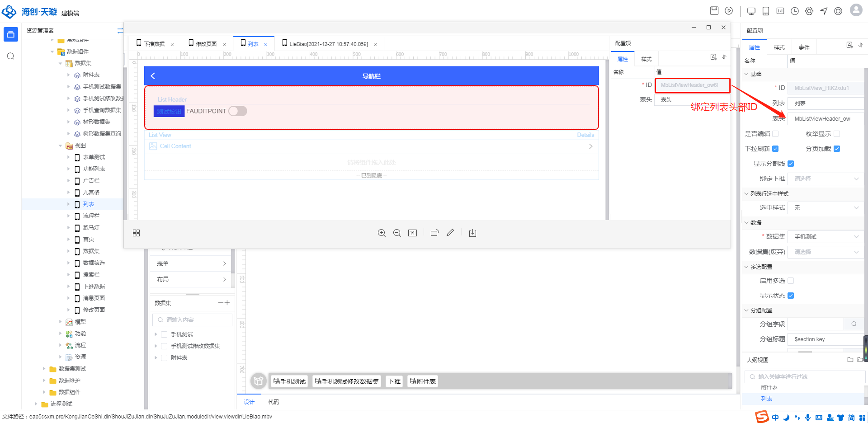This screenshot has height=423, width=868.
Task: Click the settings gear icon in top toolbar
Action: [809, 11]
